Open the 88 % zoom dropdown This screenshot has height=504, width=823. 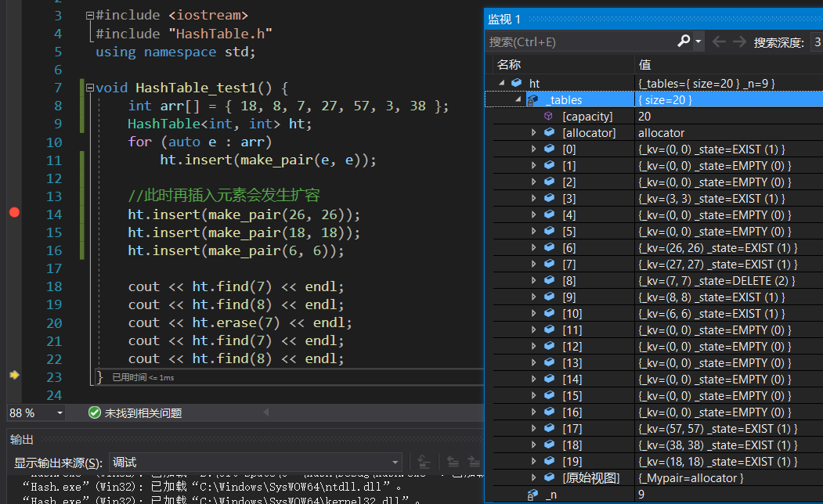click(60, 413)
